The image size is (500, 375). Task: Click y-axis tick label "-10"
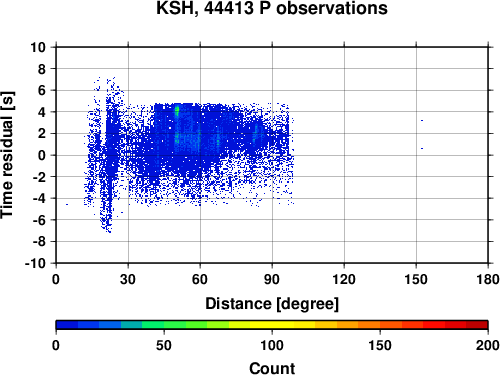[x=36, y=263]
